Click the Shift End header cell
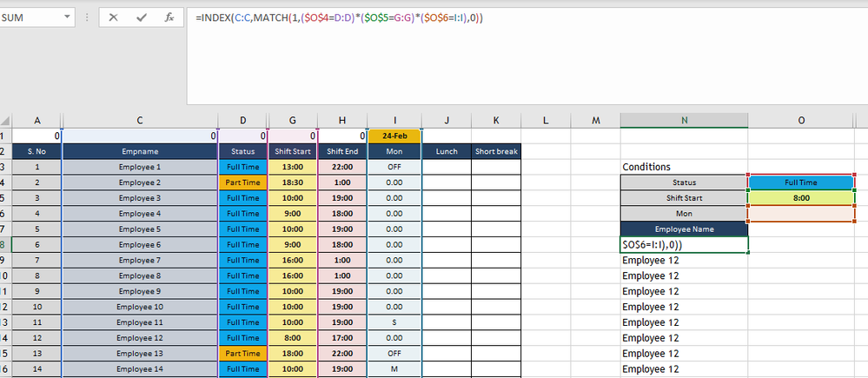The image size is (868, 378). pos(342,151)
